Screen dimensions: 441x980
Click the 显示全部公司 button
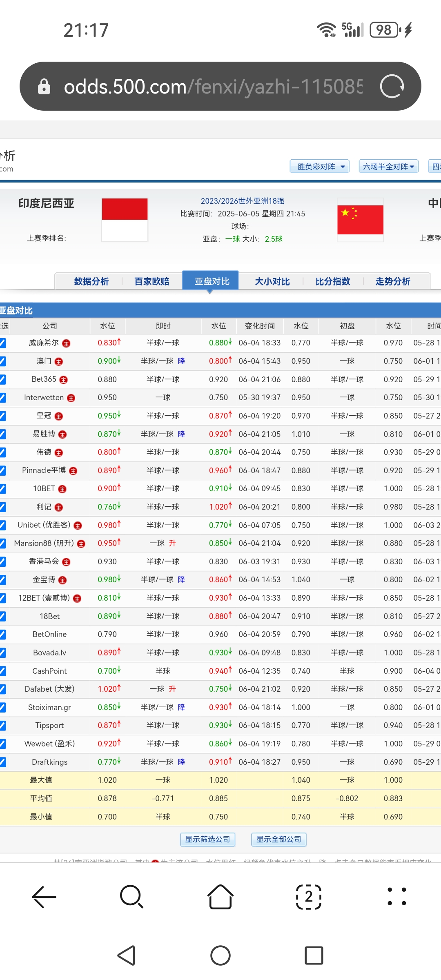(279, 839)
